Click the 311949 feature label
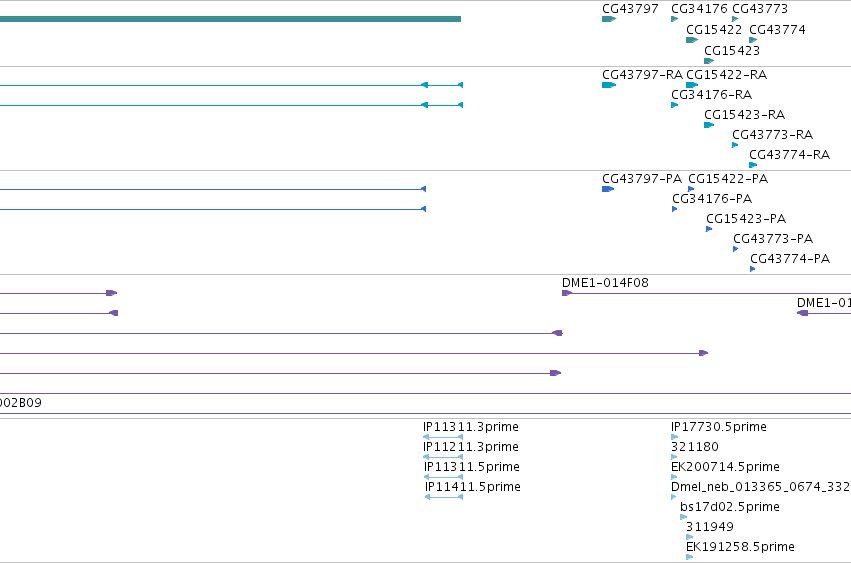Viewport: 851px width, 563px height. pos(710,527)
